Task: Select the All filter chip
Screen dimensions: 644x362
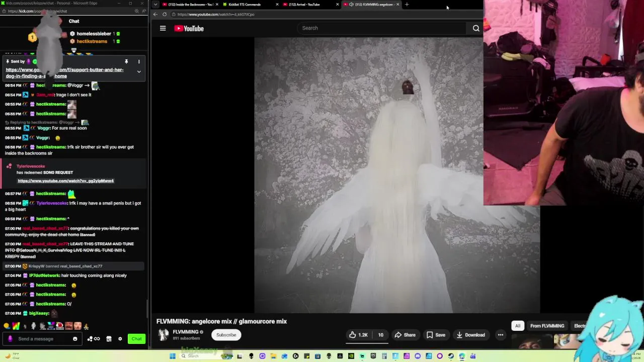Action: click(517, 326)
